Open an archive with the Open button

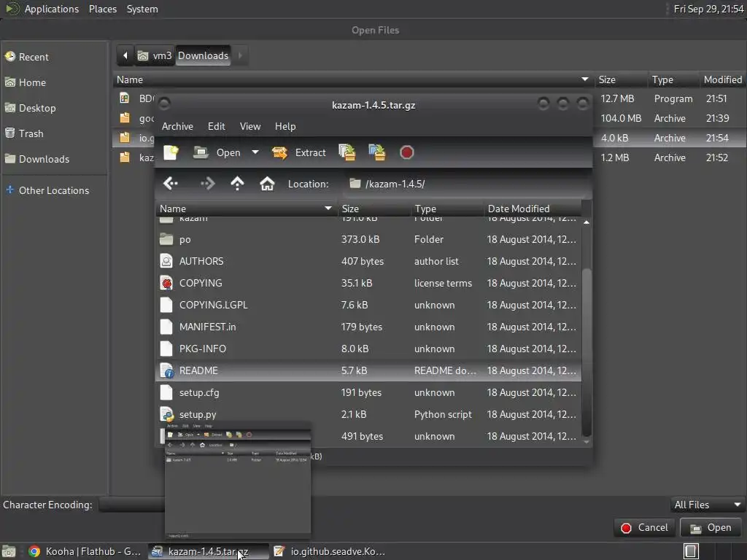click(x=217, y=153)
